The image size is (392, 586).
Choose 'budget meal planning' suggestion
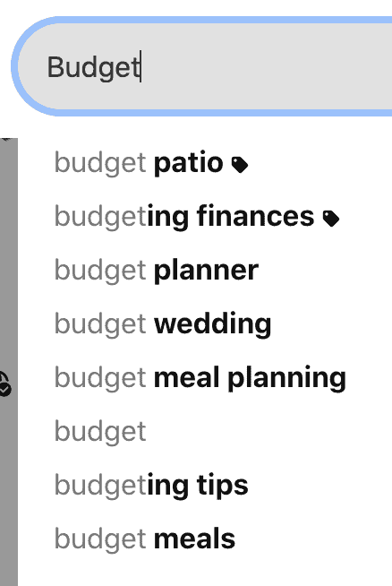pyautogui.click(x=205, y=379)
